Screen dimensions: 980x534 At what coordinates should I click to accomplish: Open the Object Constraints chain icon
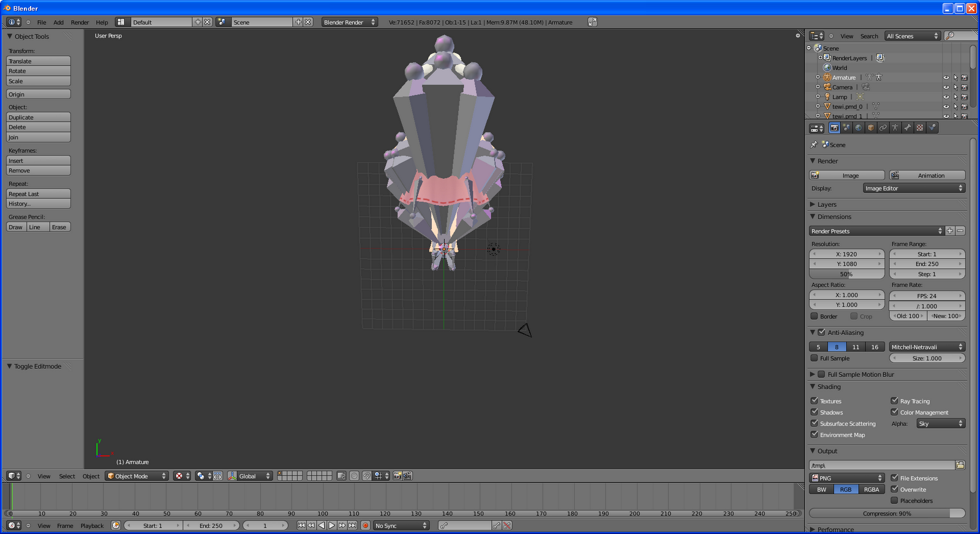coord(883,128)
